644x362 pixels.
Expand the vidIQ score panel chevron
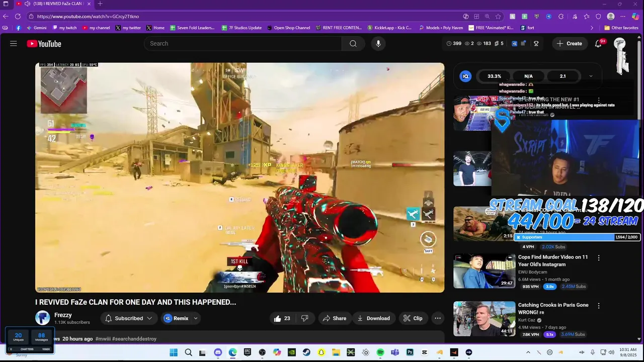tap(591, 76)
